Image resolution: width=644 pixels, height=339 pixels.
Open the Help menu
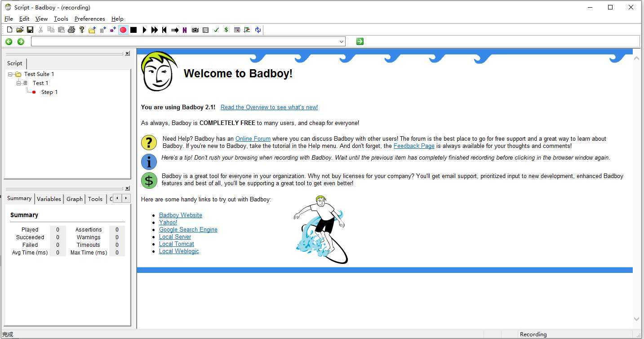[x=117, y=19]
